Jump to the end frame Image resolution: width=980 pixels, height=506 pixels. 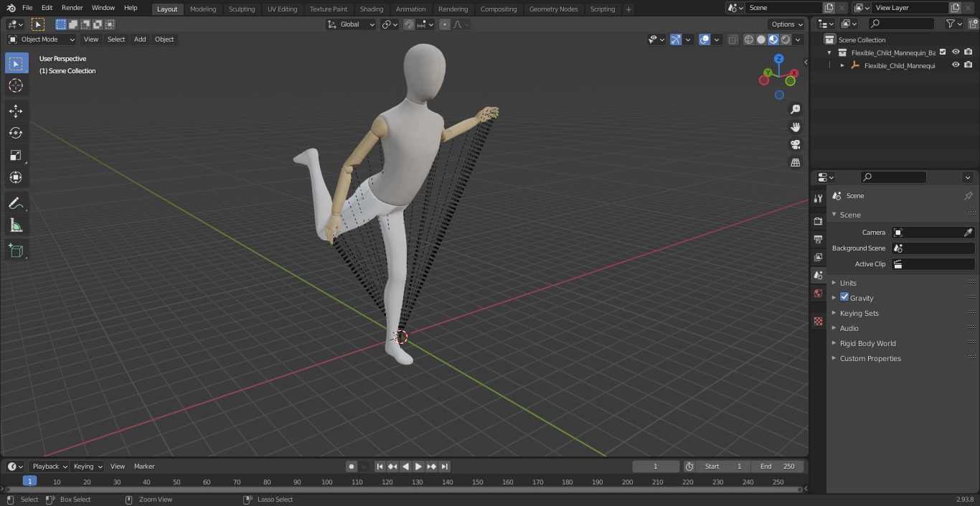444,467
